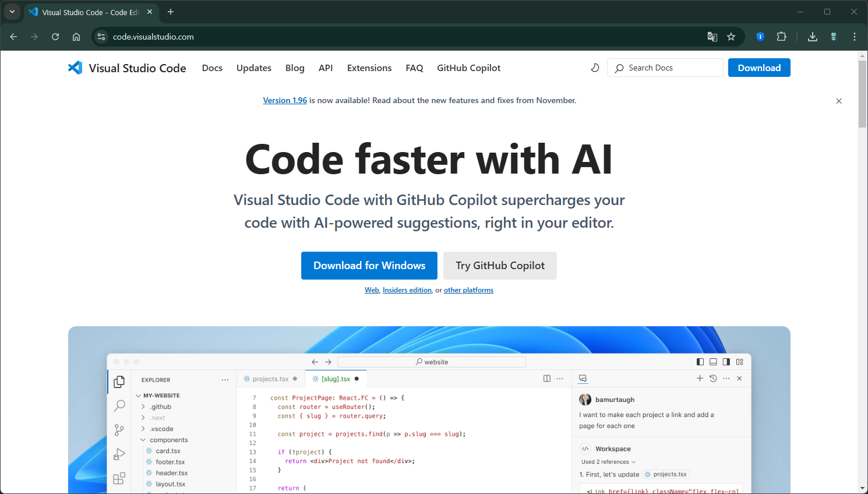Viewport: 868px width, 494px height.
Task: Expand the .vscode folder
Action: pos(157,429)
